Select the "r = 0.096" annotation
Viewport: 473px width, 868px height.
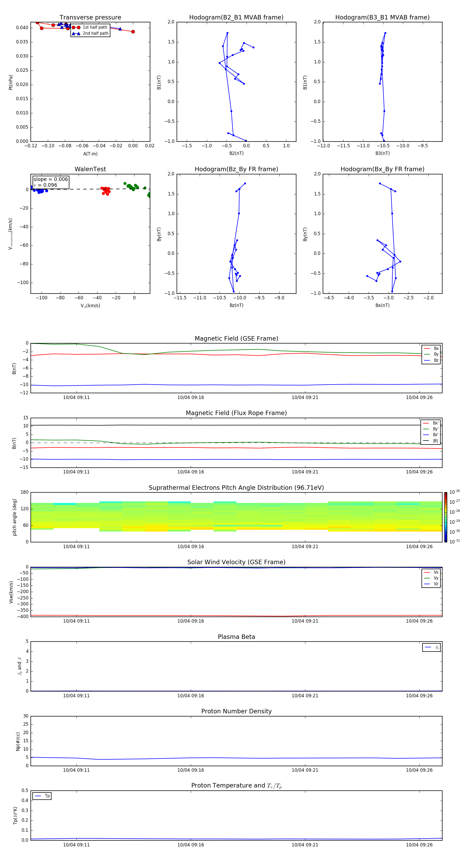pyautogui.click(x=45, y=185)
